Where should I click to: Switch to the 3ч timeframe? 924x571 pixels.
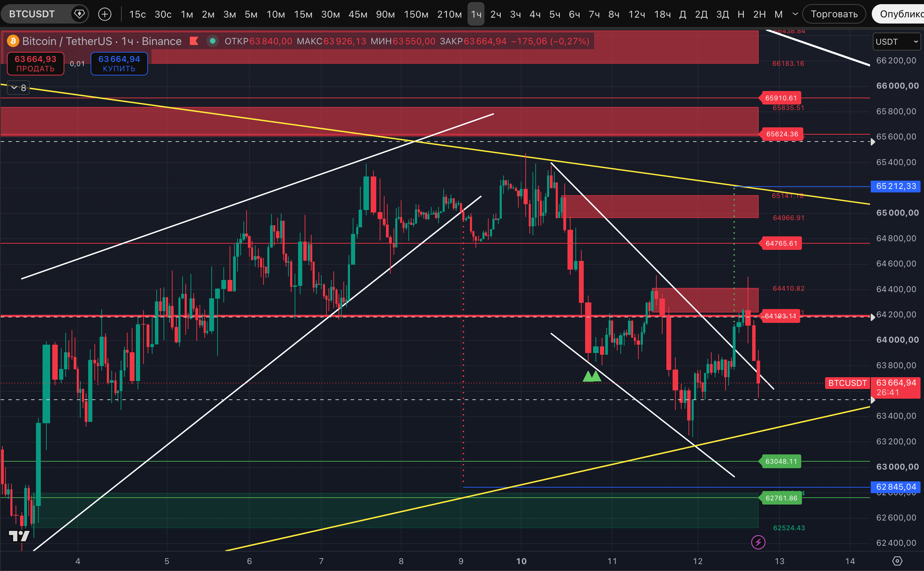[515, 14]
